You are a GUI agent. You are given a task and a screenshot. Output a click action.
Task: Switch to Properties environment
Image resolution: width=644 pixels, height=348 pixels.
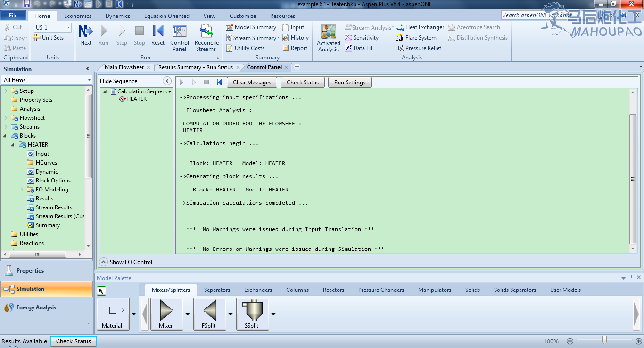pyautogui.click(x=47, y=271)
